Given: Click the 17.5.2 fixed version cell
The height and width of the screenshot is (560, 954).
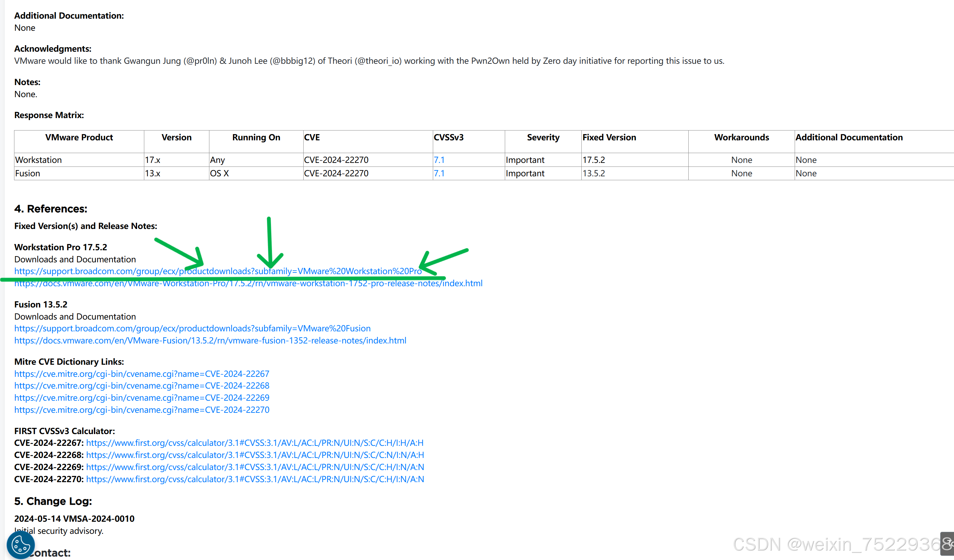Looking at the screenshot, I should point(593,160).
